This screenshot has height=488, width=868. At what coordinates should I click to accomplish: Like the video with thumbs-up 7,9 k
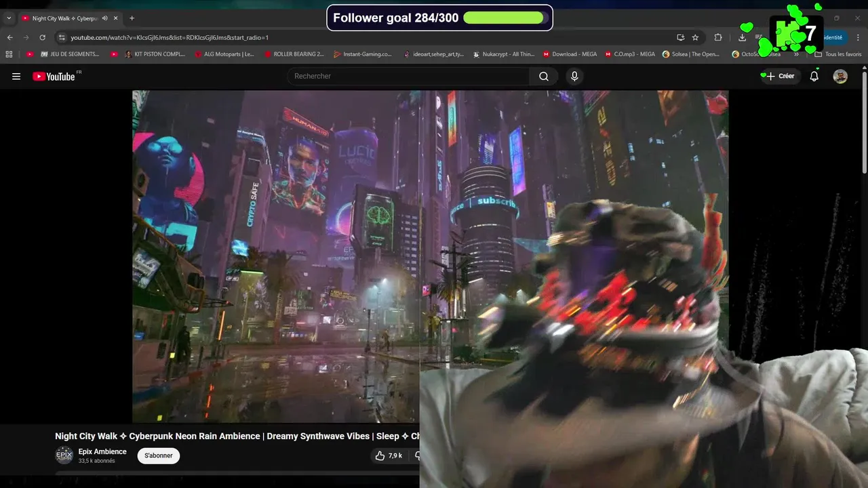pyautogui.click(x=389, y=455)
